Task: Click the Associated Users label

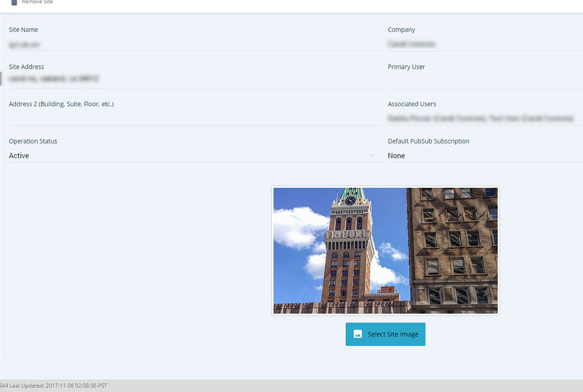Action: [x=412, y=104]
